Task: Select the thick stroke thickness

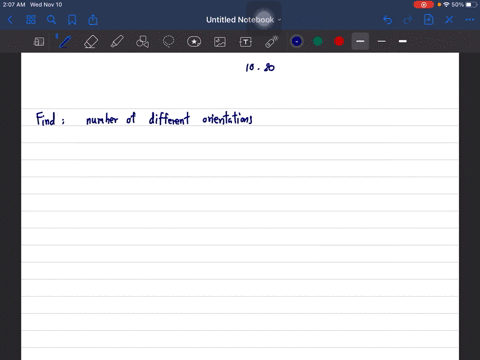Action: pos(403,41)
